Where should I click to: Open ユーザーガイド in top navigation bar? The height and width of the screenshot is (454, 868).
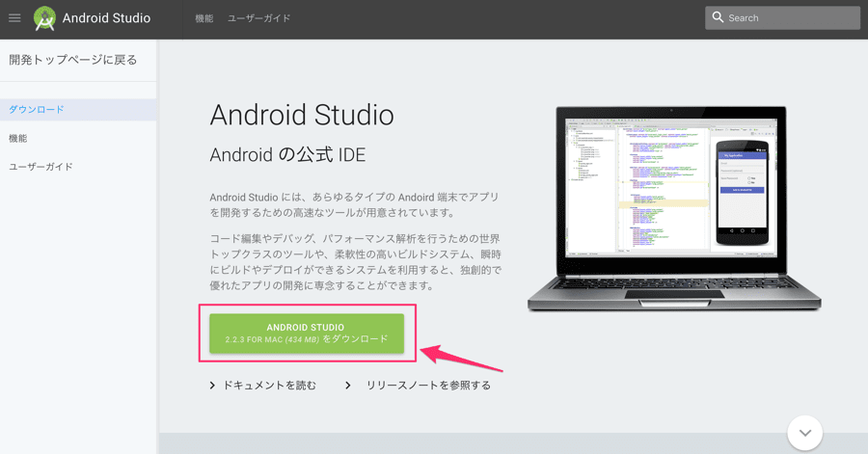(x=259, y=18)
